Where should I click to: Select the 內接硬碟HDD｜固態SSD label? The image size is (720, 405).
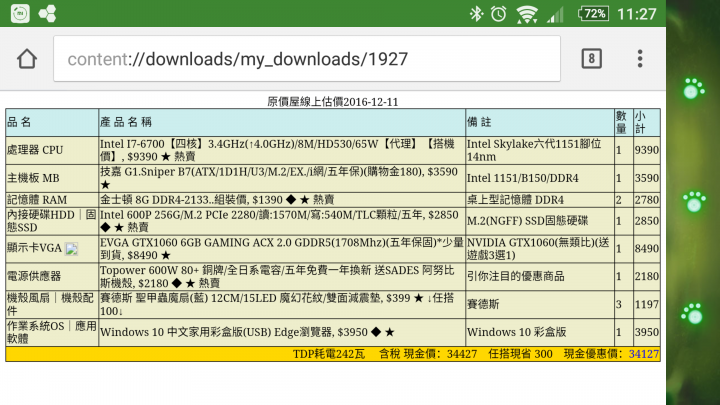[51, 221]
